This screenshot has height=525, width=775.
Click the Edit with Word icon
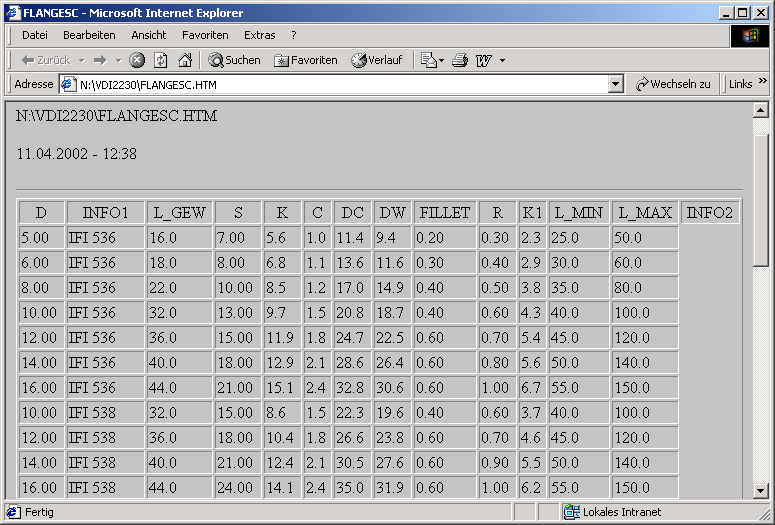coord(484,60)
